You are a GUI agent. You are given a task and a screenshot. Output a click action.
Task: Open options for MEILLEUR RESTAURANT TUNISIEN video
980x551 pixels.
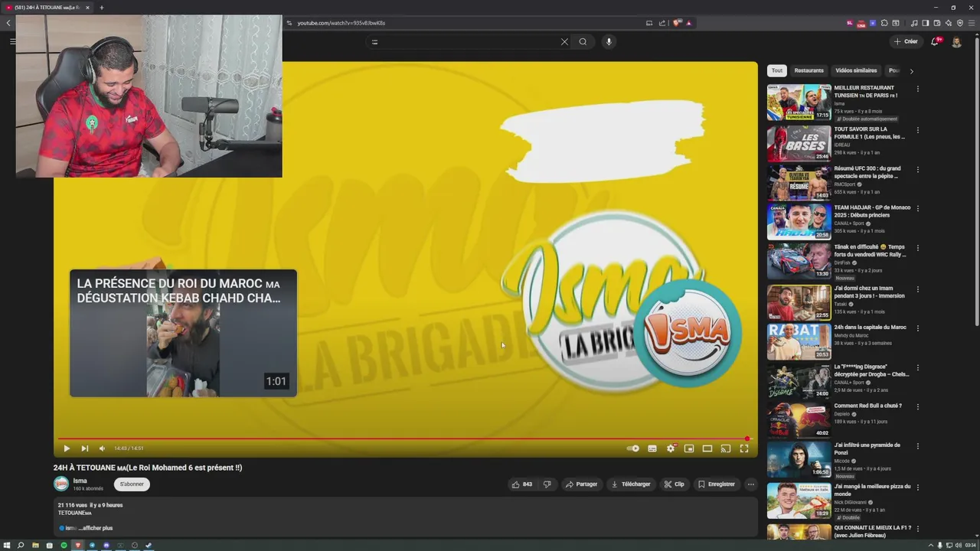(917, 89)
